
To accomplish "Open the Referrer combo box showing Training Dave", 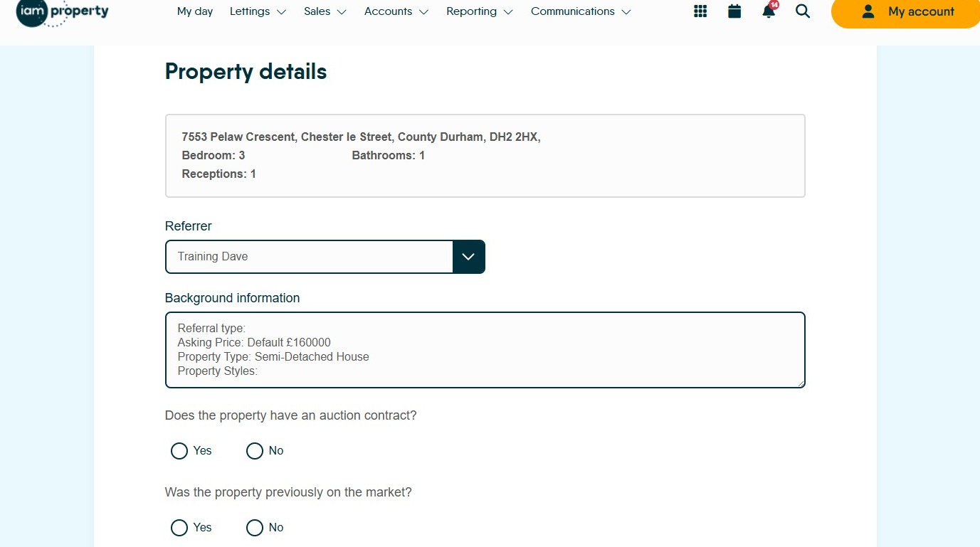I will 309,257.
